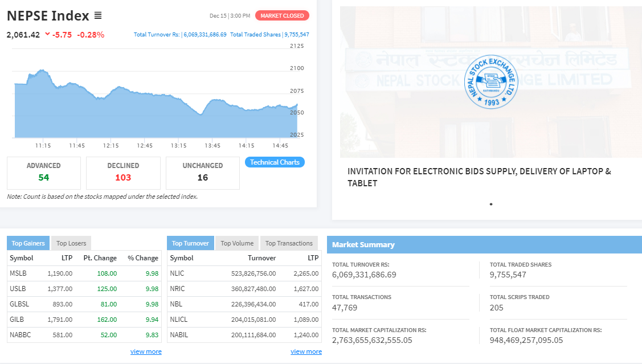Click the market capitalization value 2,763,655,632,555.05
The width and height of the screenshot is (642, 364).
pyautogui.click(x=372, y=340)
